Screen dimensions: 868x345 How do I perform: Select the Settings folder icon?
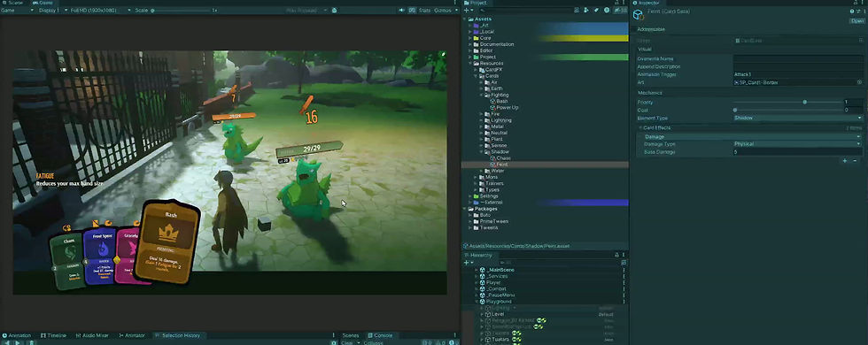(x=477, y=196)
